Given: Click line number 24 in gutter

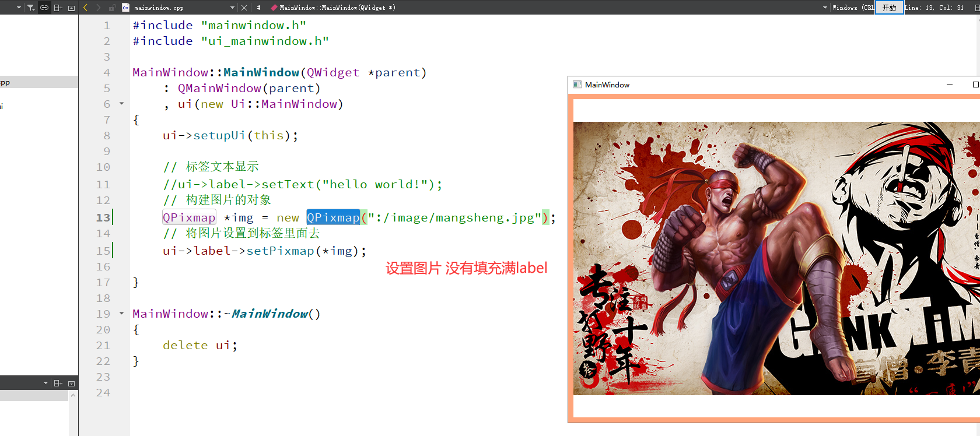Looking at the screenshot, I should click(103, 392).
